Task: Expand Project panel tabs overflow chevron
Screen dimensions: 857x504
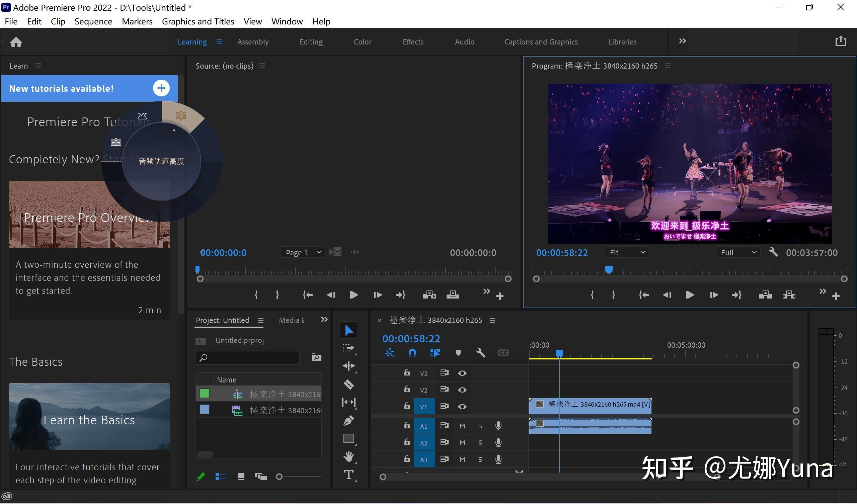Action: 324,319
